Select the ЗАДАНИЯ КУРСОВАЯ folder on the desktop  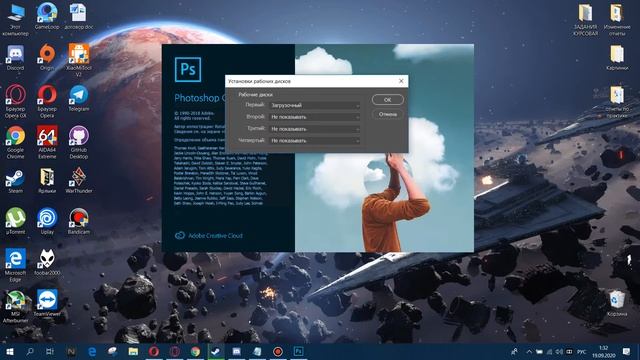585,20
